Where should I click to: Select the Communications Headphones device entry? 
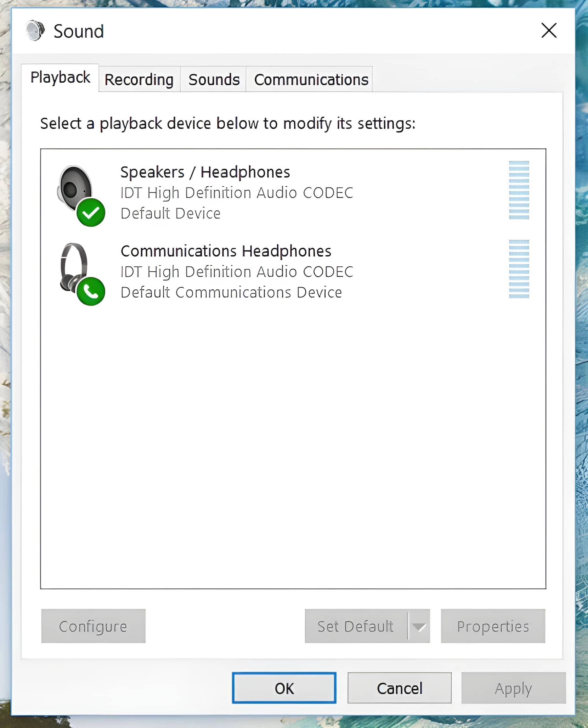click(x=237, y=271)
